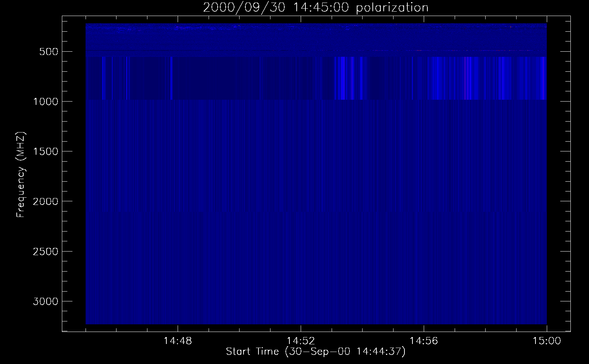Select the 2000 frequency tick label
Viewport: 589px width, 364px height.
pos(46,201)
